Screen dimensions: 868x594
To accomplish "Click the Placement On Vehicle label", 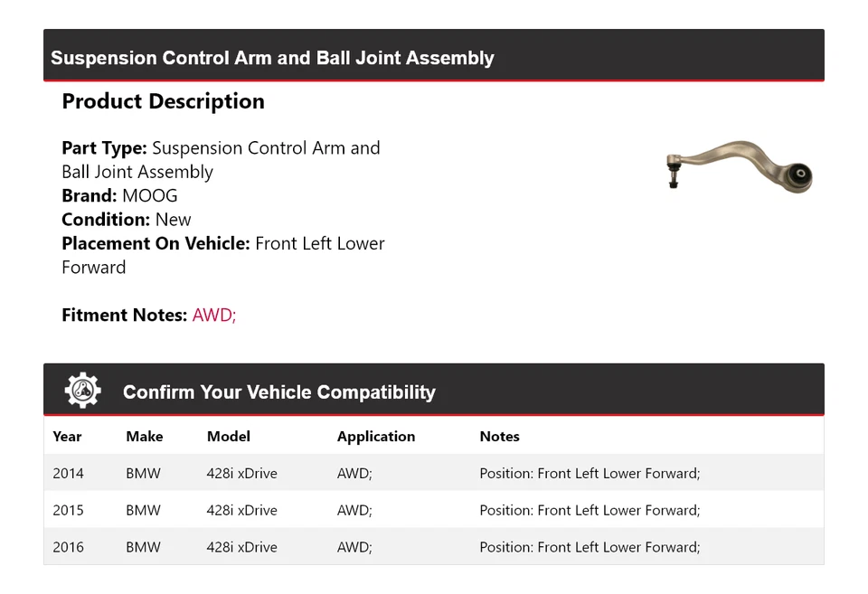I will (x=156, y=244).
